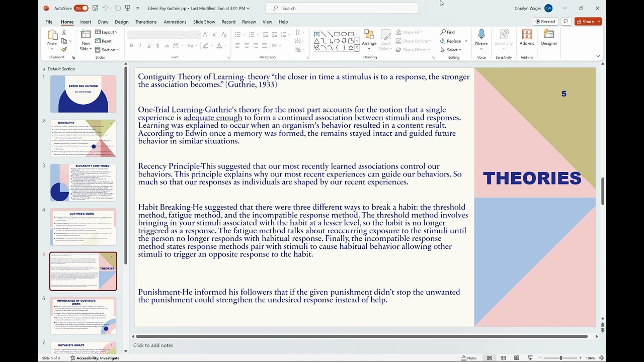This screenshot has width=644, height=362.
Task: Open the Layout dropdown
Action: (x=106, y=32)
